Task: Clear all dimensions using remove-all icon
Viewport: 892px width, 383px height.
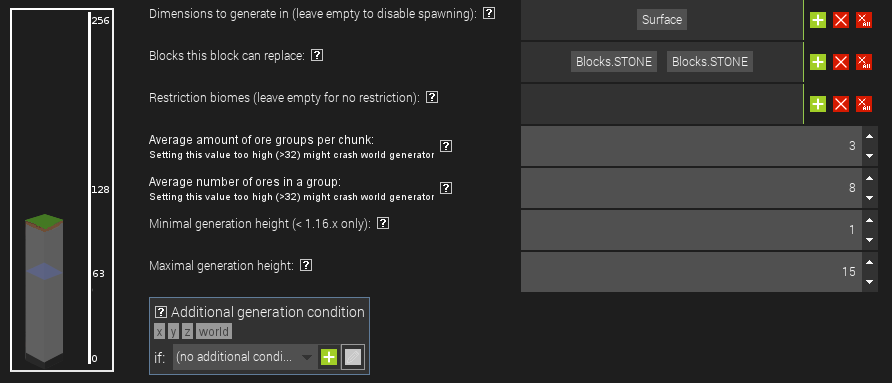Action: (864, 20)
